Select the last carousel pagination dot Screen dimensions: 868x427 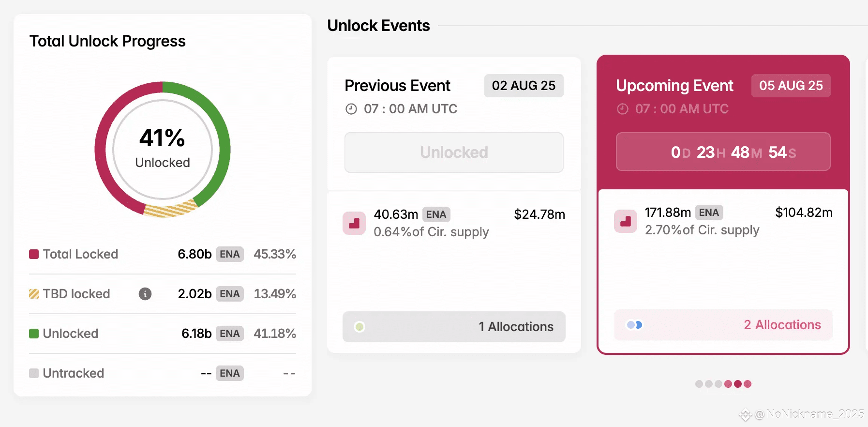(x=748, y=384)
